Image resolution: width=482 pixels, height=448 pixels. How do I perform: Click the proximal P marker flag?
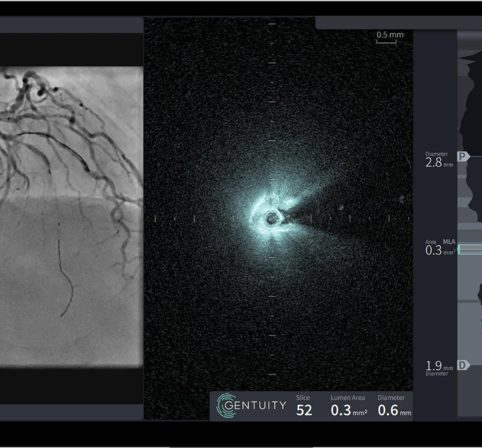point(463,157)
